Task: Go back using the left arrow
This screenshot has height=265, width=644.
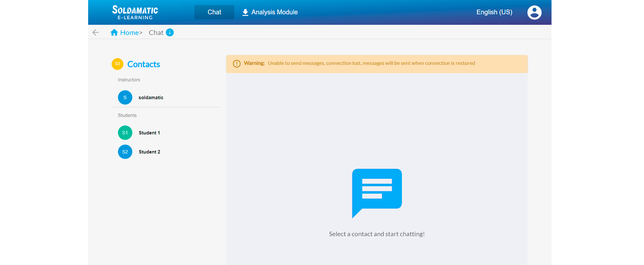Action: click(x=96, y=33)
